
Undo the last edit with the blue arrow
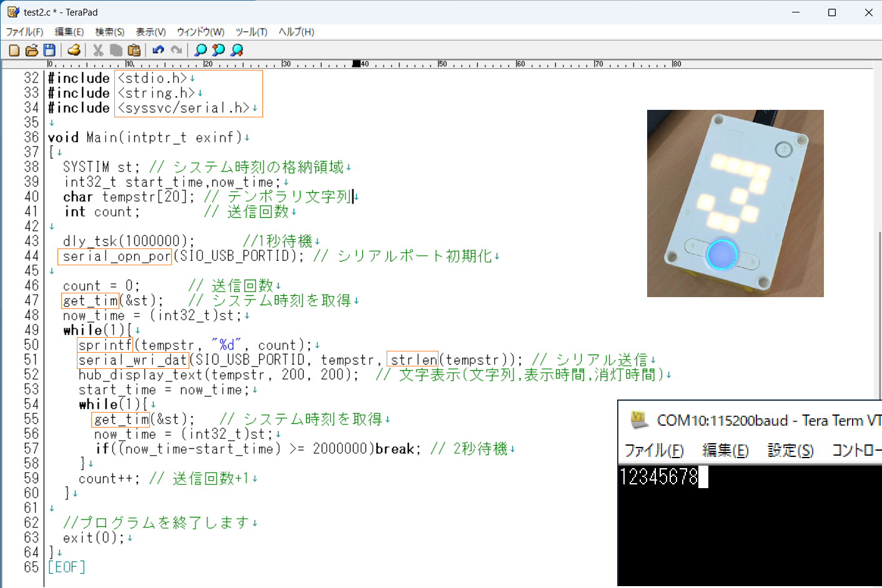[158, 51]
